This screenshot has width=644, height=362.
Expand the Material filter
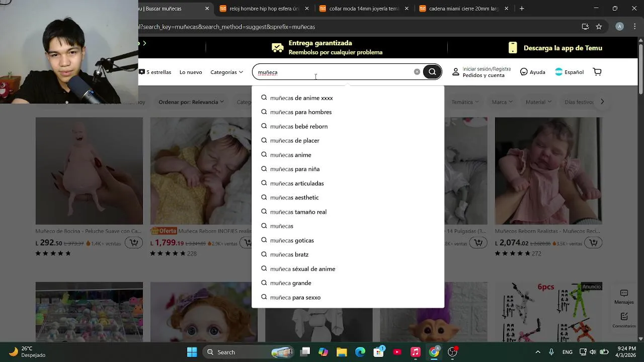(x=538, y=102)
